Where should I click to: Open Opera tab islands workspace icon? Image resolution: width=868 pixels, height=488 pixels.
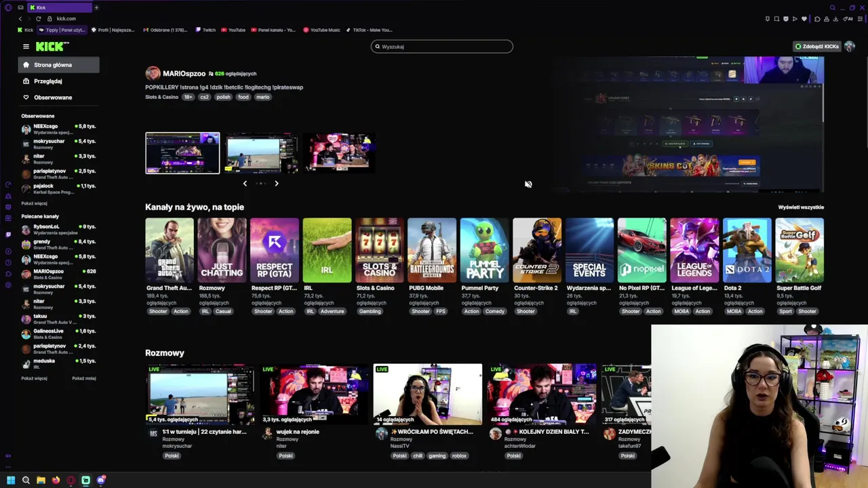tap(20, 7)
